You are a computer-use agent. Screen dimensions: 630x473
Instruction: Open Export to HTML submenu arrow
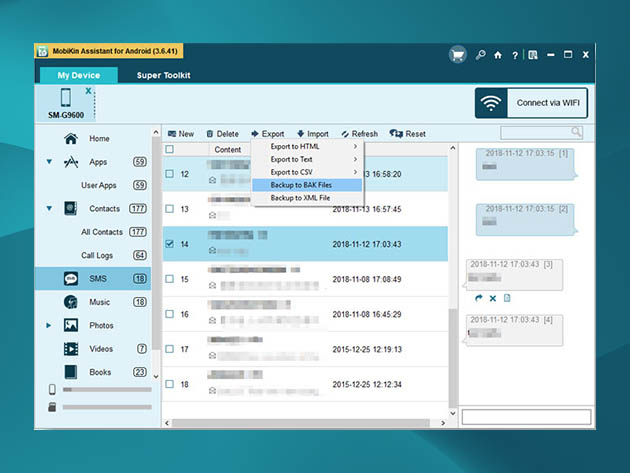pos(355,147)
